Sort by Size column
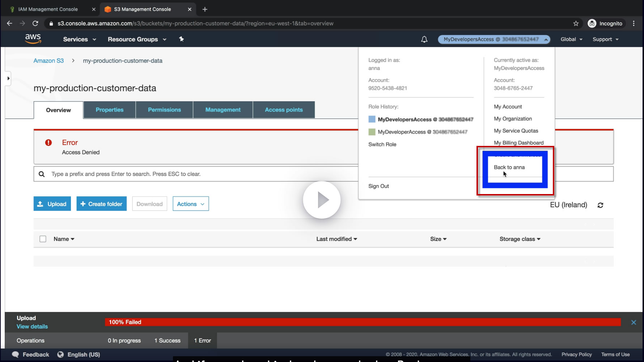 pyautogui.click(x=438, y=239)
